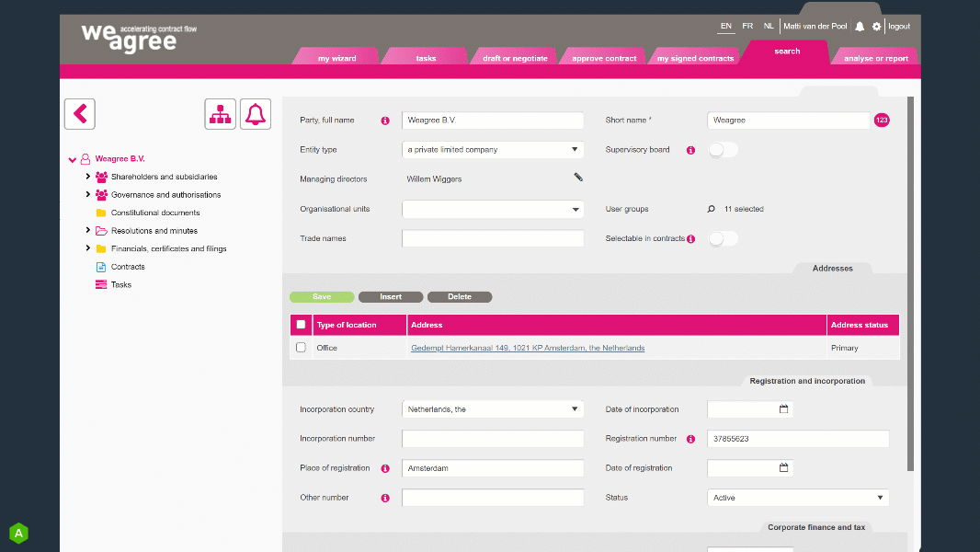Open the settings gear icon
Image resolution: width=980 pixels, height=552 pixels.
(876, 27)
